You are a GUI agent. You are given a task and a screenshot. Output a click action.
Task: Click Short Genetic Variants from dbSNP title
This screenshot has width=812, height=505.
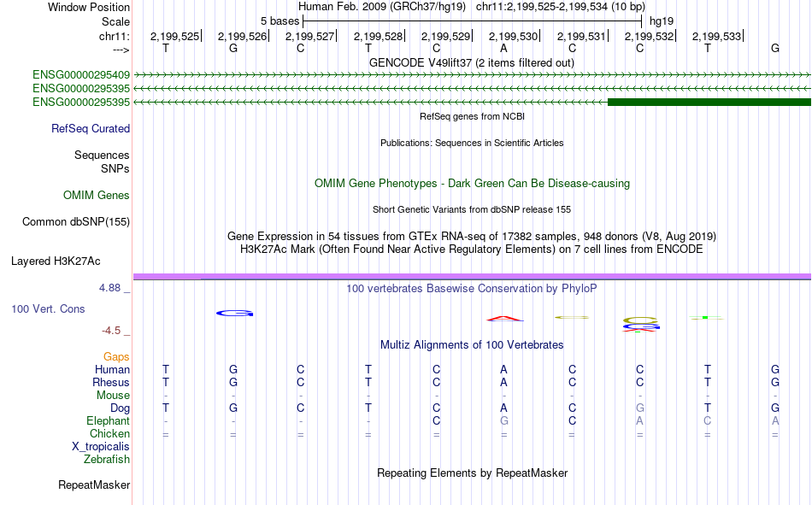point(472,209)
